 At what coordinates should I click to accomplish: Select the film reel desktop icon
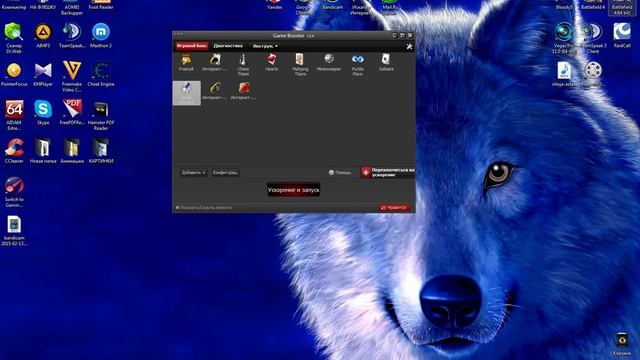[593, 74]
